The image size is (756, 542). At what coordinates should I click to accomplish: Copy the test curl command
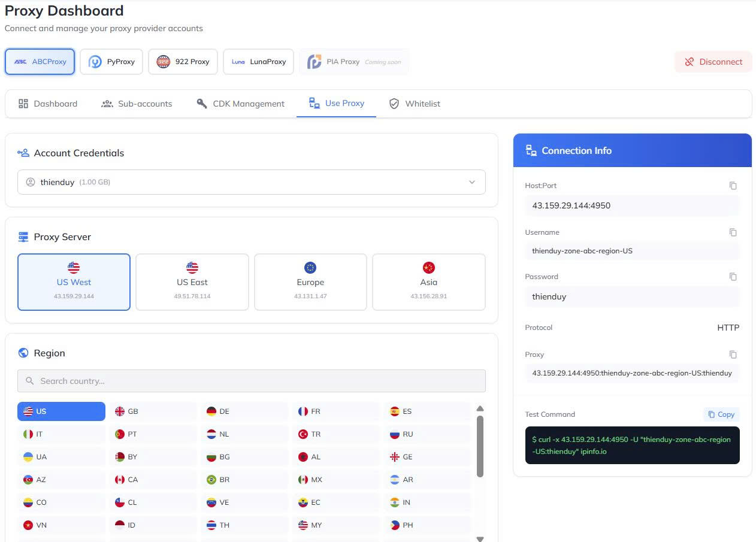pyautogui.click(x=721, y=414)
